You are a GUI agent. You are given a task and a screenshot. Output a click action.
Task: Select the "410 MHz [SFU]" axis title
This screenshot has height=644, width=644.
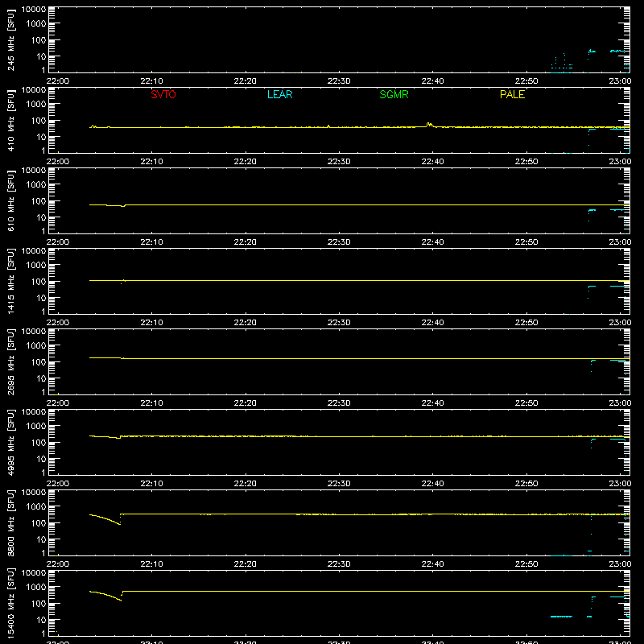[10, 120]
